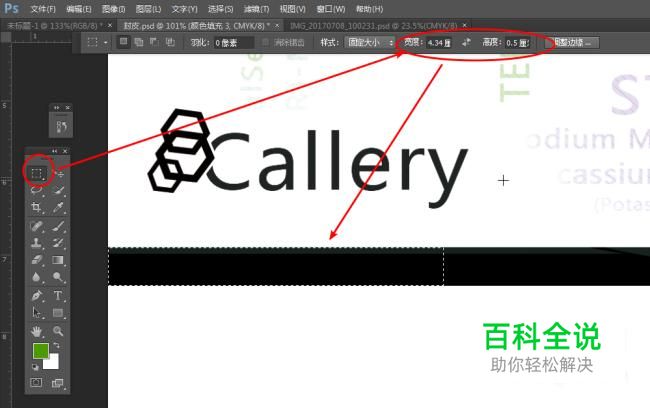
Task: Select the Spot Healing Brush tool
Action: tap(36, 226)
